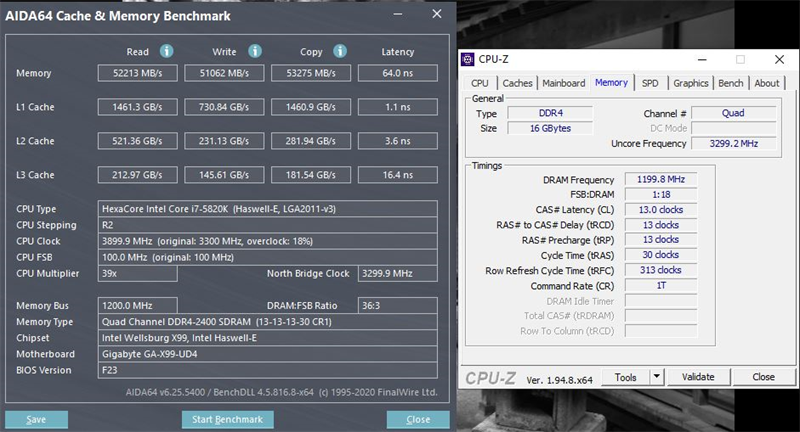Click the Quad Channel # value in CPU-Z
This screenshot has width=800, height=432.
[x=734, y=113]
